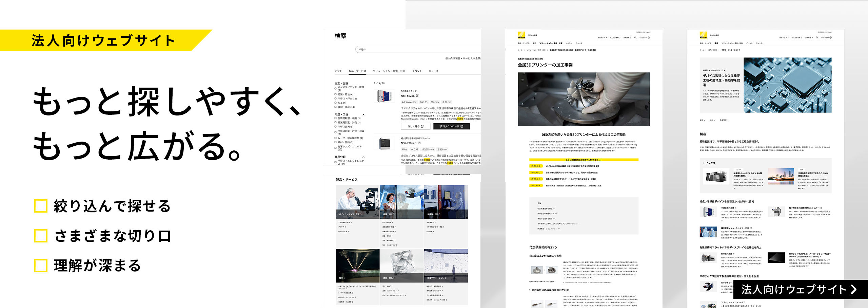868x308 pixels.
Task: Open the 産業・特注 category tile image
Action: (x=402, y=202)
